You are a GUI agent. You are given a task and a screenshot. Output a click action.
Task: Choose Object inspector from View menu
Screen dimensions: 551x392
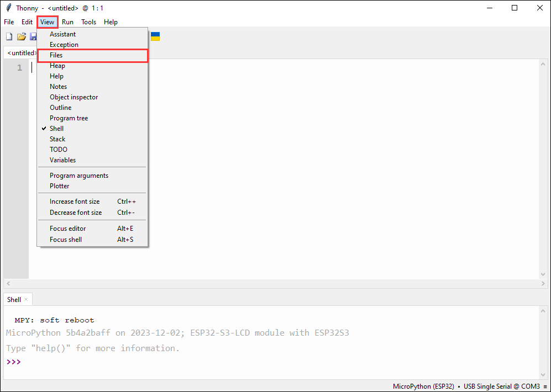pyautogui.click(x=74, y=97)
